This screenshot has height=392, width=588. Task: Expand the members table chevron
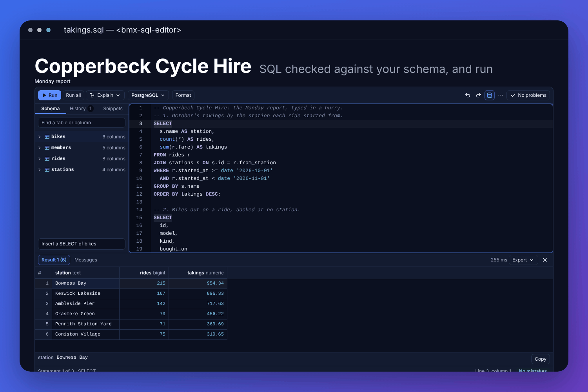pyautogui.click(x=40, y=148)
